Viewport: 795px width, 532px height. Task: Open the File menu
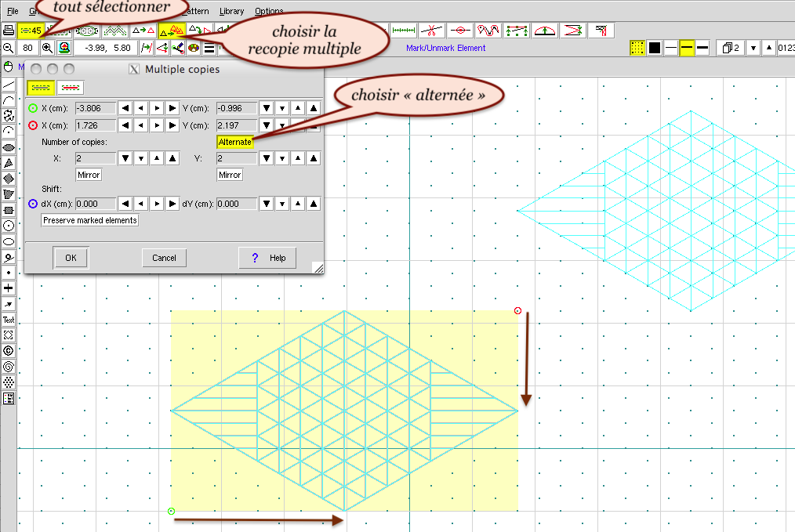tap(13, 11)
